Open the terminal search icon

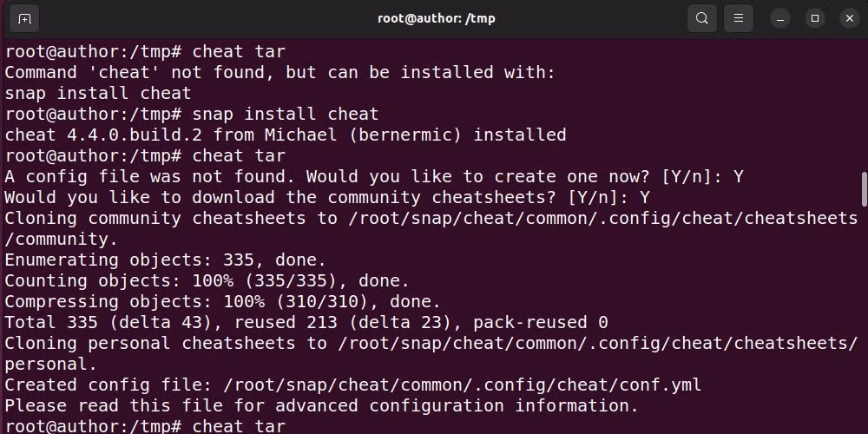(702, 19)
